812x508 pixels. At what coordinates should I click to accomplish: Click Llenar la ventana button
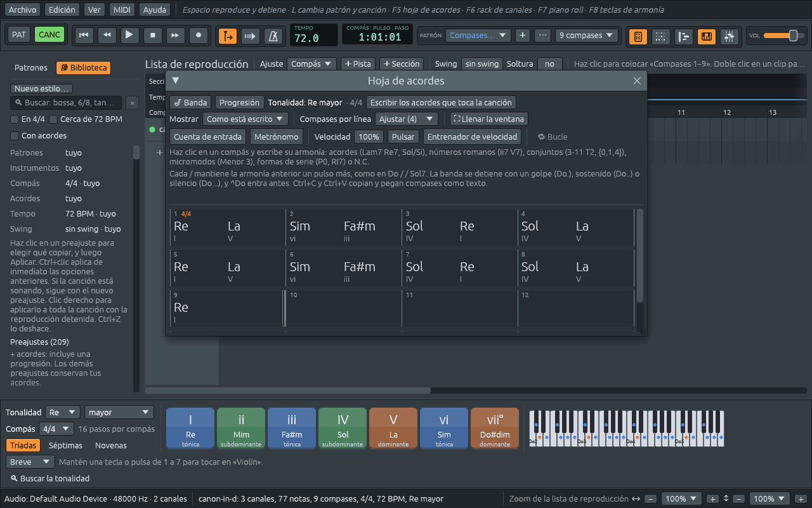coord(488,119)
